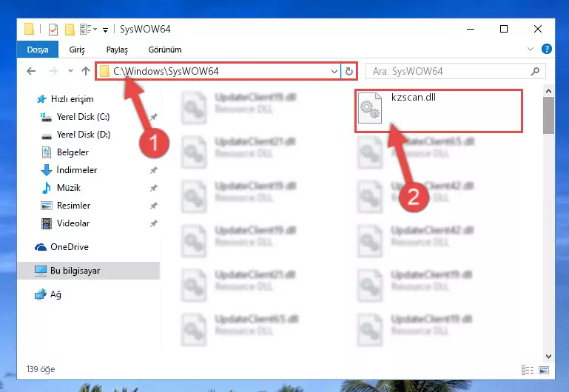Click the explorer folder icon in title bar
The height and width of the screenshot is (392, 569).
pyautogui.click(x=30, y=29)
